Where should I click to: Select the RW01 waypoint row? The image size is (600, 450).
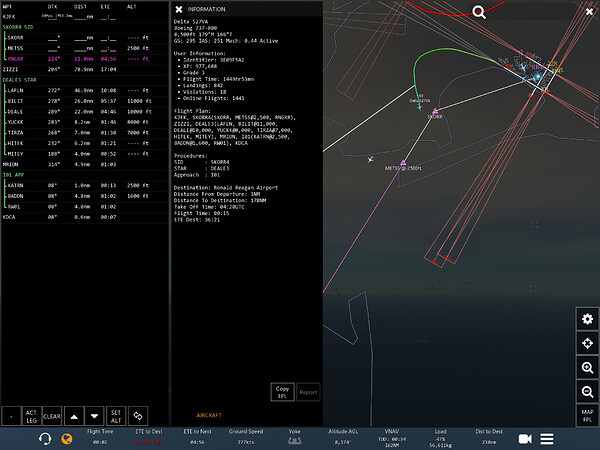pyautogui.click(x=84, y=206)
